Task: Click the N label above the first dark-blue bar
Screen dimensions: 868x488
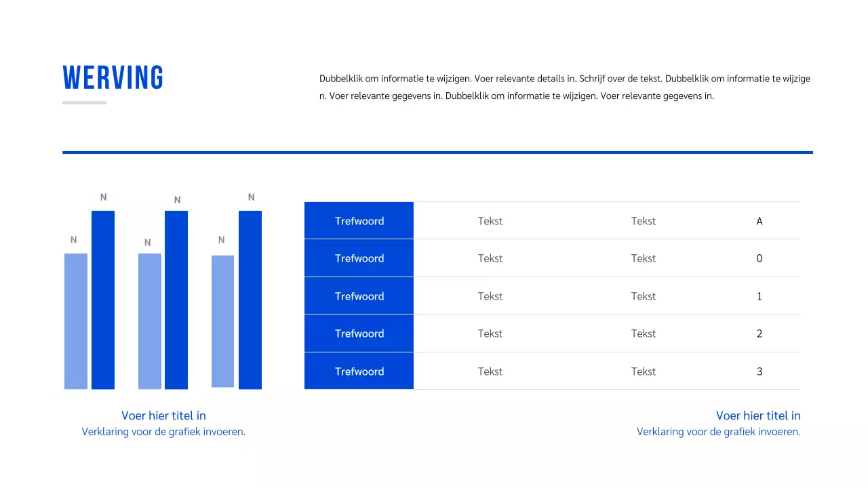Action: (104, 197)
